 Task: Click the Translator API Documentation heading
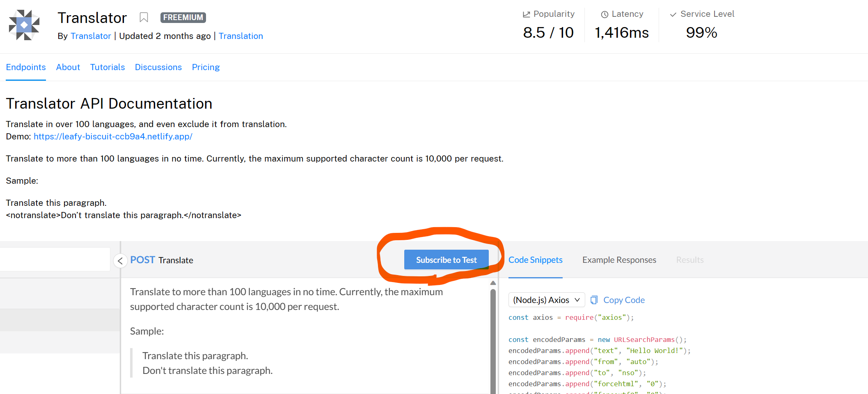tap(109, 104)
